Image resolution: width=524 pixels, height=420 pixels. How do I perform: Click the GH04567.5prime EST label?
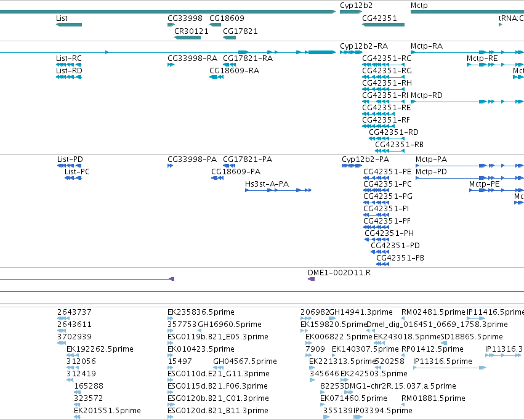click(245, 361)
